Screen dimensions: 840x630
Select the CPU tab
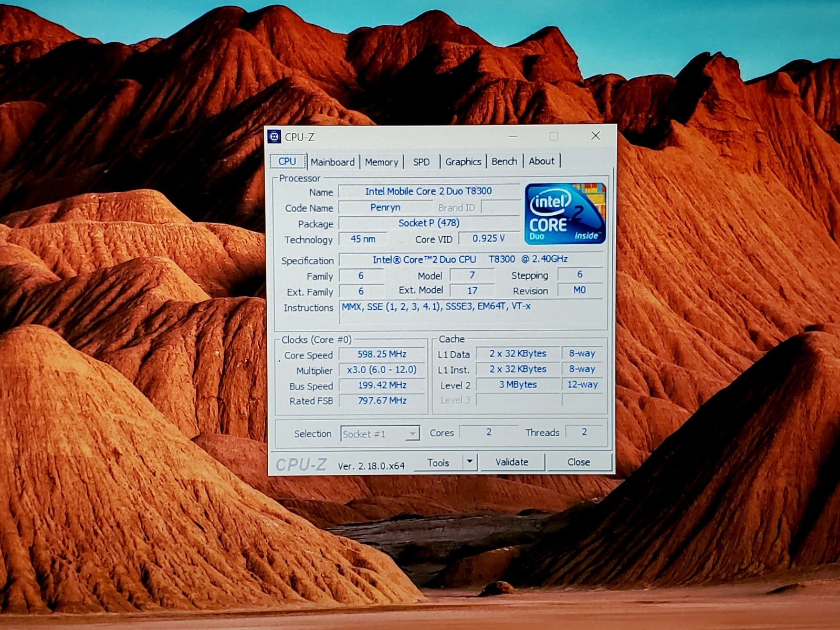point(287,161)
